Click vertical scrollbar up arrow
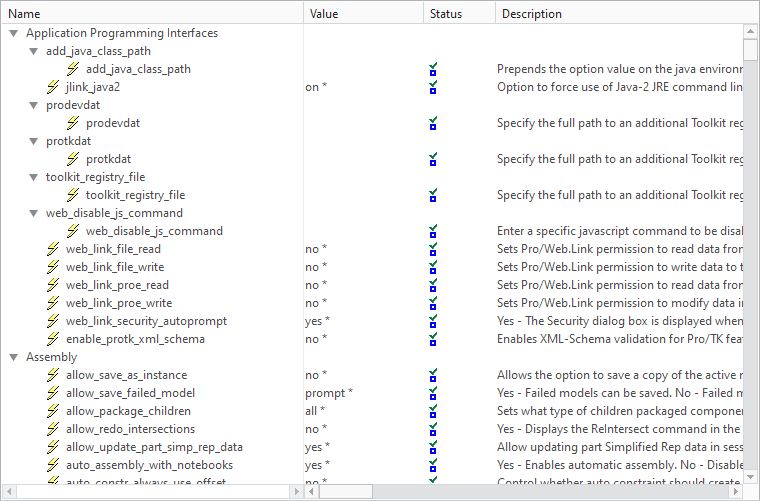The height and width of the screenshot is (501, 760). [750, 31]
